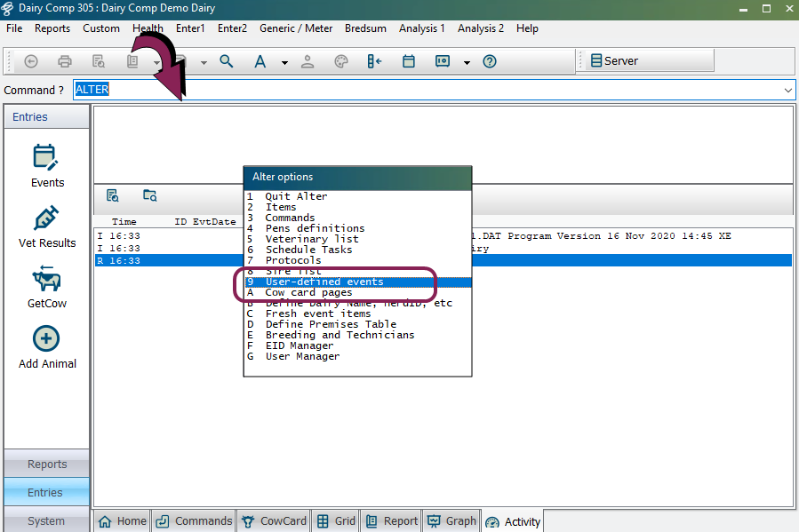Select Schedule Tasks option
This screenshot has height=532, width=799.
click(357, 250)
